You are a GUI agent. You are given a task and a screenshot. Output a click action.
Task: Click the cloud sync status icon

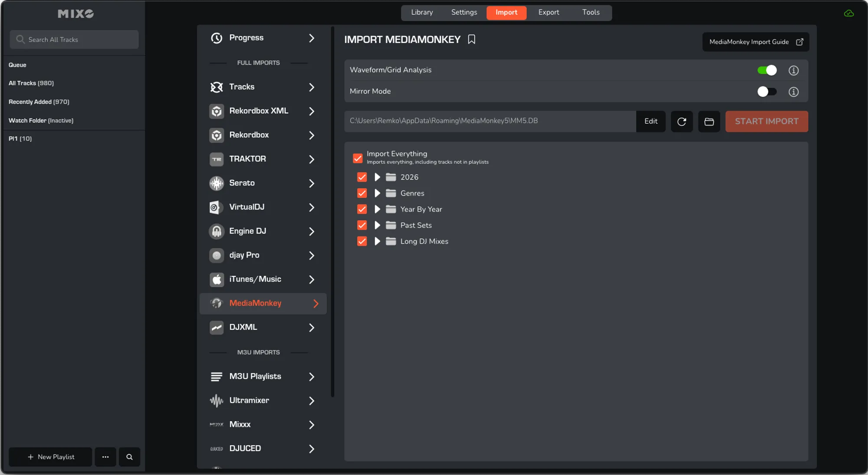click(x=849, y=13)
